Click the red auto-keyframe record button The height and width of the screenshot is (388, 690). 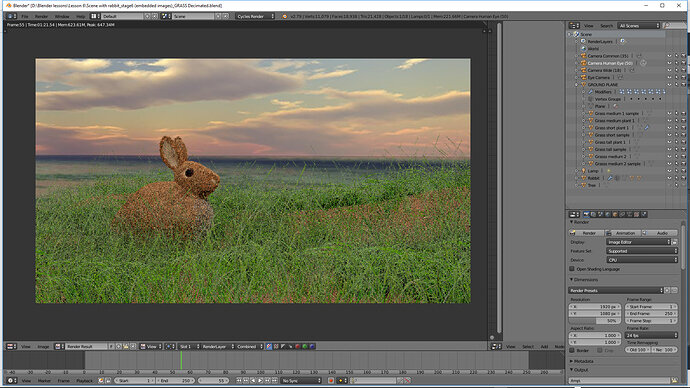pyautogui.click(x=331, y=381)
